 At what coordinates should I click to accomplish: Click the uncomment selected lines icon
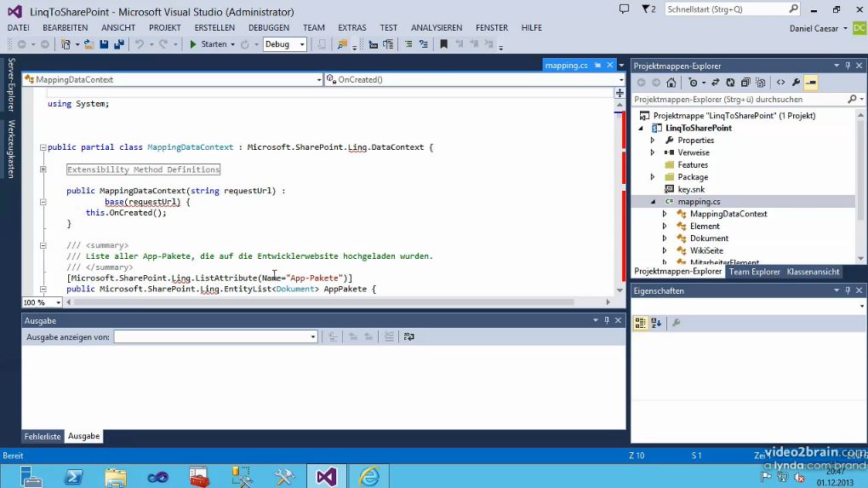(424, 44)
